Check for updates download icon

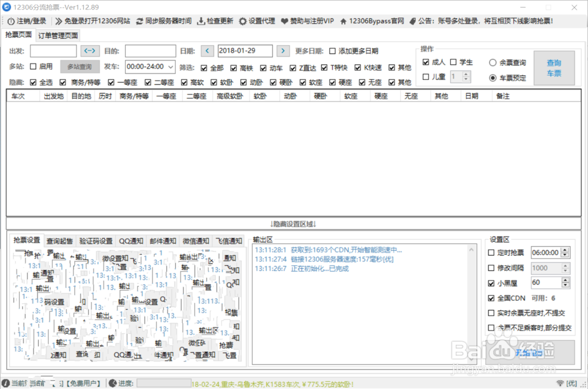[x=201, y=21]
